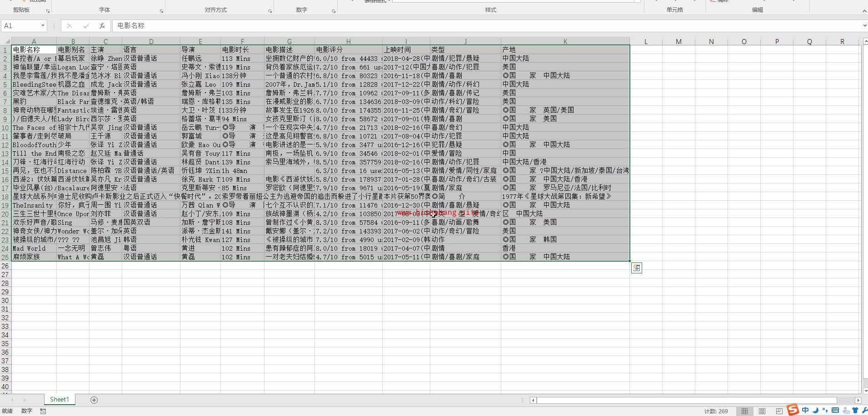
Task: Add a new sheet with the plus icon
Action: [x=94, y=400]
